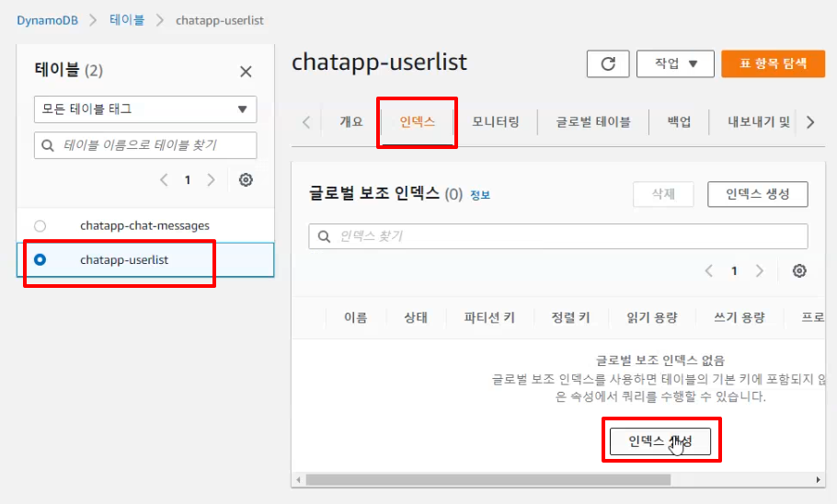This screenshot has height=504, width=837.
Task: Click the 읽기 용량 column header
Action: 652,317
